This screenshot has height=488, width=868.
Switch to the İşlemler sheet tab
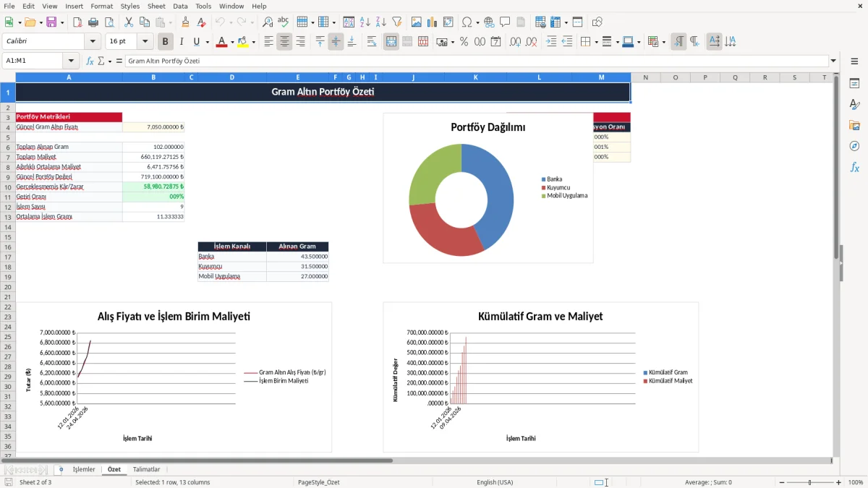point(84,469)
